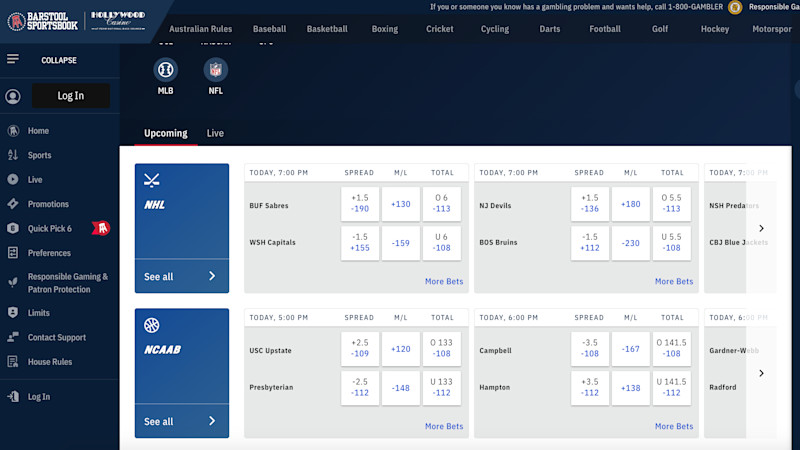Open Football in sports menu

coord(605,29)
